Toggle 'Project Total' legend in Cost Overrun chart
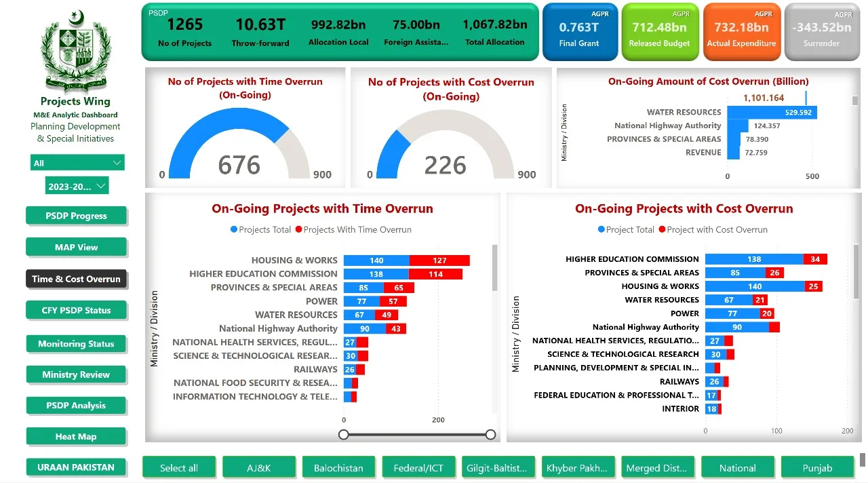This screenshot has height=483, width=868. [626, 229]
